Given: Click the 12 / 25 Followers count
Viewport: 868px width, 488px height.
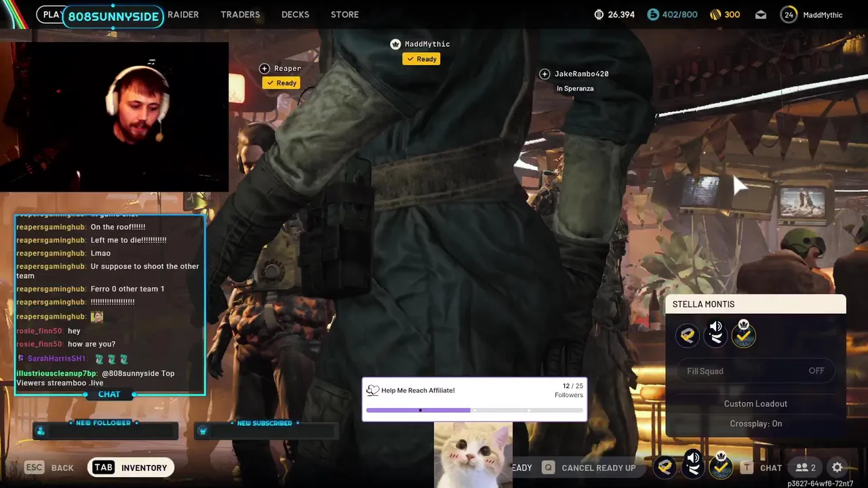Looking at the screenshot, I should [569, 390].
